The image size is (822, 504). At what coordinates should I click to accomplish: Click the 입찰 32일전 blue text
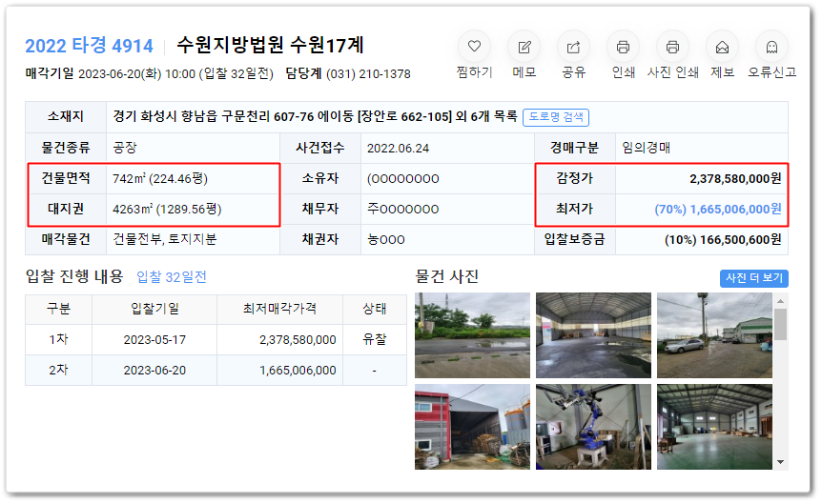[x=172, y=276]
